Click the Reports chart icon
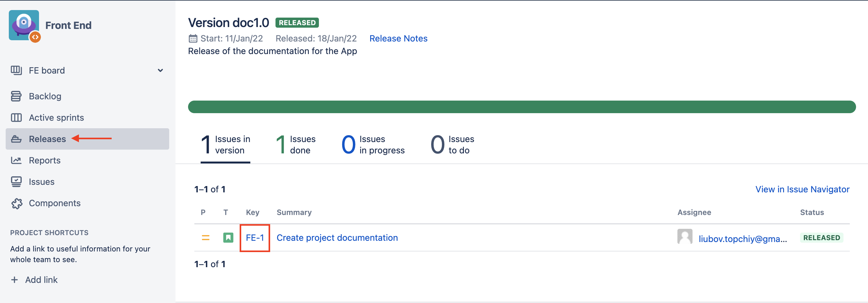This screenshot has height=303, width=868. coord(16,160)
